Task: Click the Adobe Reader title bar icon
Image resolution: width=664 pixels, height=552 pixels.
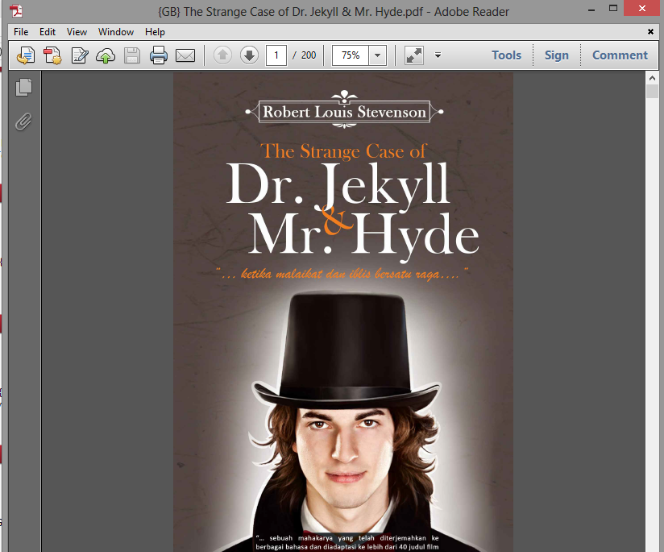Action: click(x=16, y=10)
